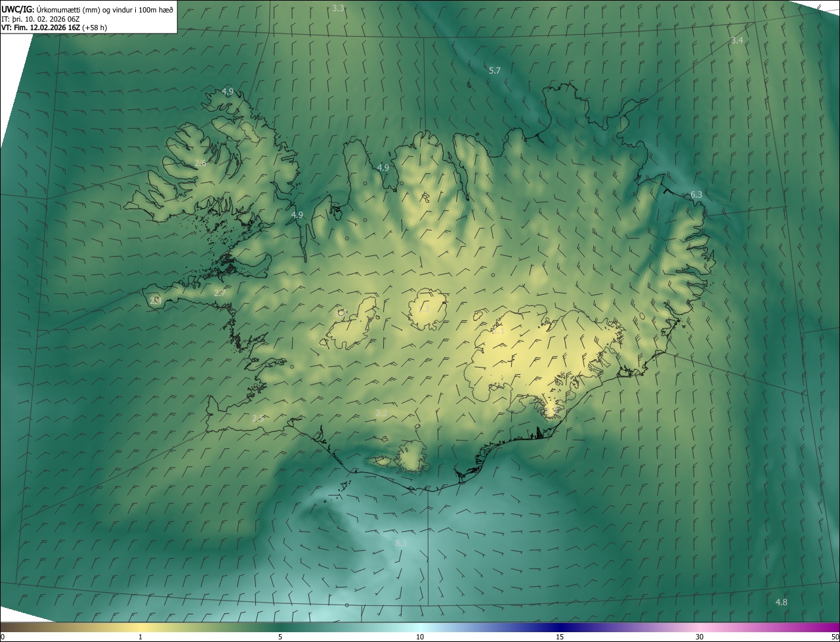Click the colorbar tick label '30'
Image resolution: width=840 pixels, height=642 pixels.
point(700,637)
